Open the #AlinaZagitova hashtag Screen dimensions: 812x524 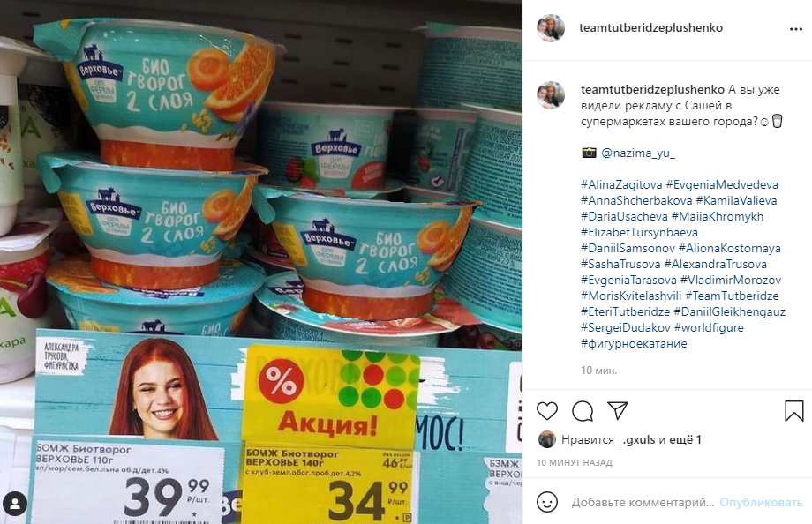[x=621, y=185]
